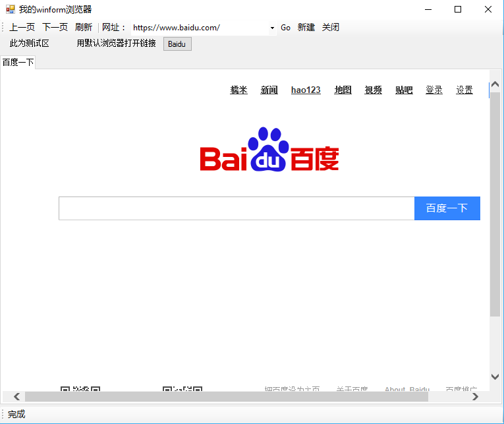Click the 网址： label
Viewport: 504px width, 424px height.
pyautogui.click(x=114, y=27)
